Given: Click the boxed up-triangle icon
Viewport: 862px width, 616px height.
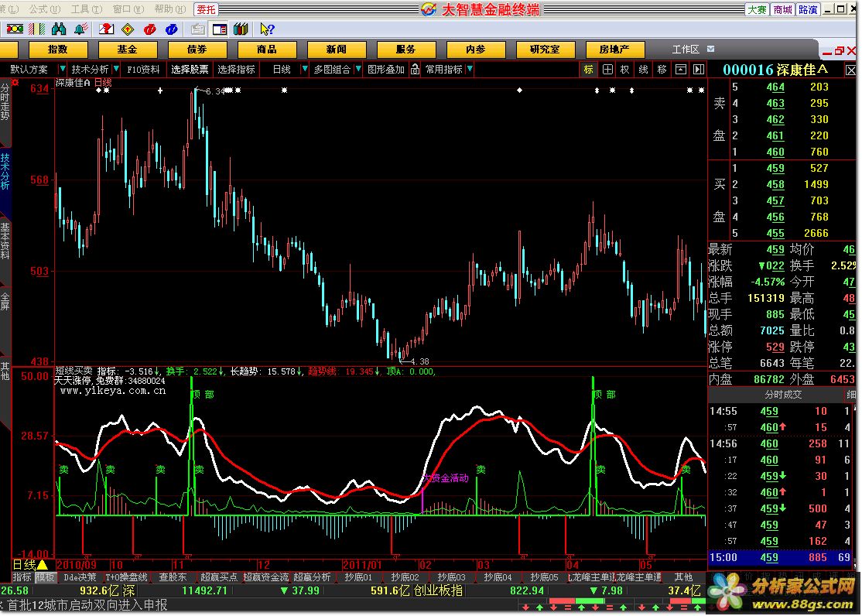Looking at the screenshot, I should 681,70.
